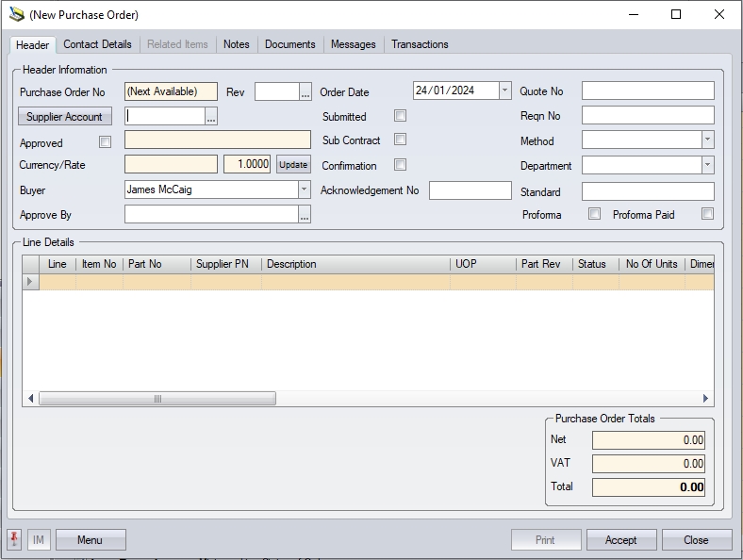
Task: Tick the Submitted checkbox
Action: click(400, 116)
